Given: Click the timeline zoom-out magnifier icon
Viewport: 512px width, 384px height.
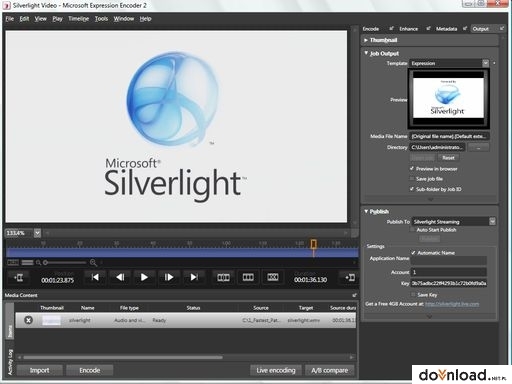Looking at the screenshot, I should 38,263.
